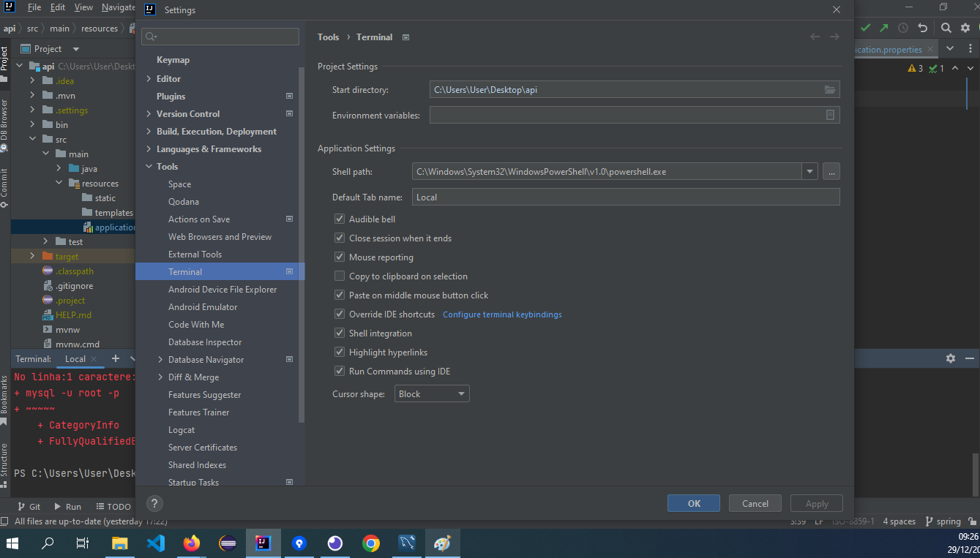Close the Local terminal tab

click(94, 359)
